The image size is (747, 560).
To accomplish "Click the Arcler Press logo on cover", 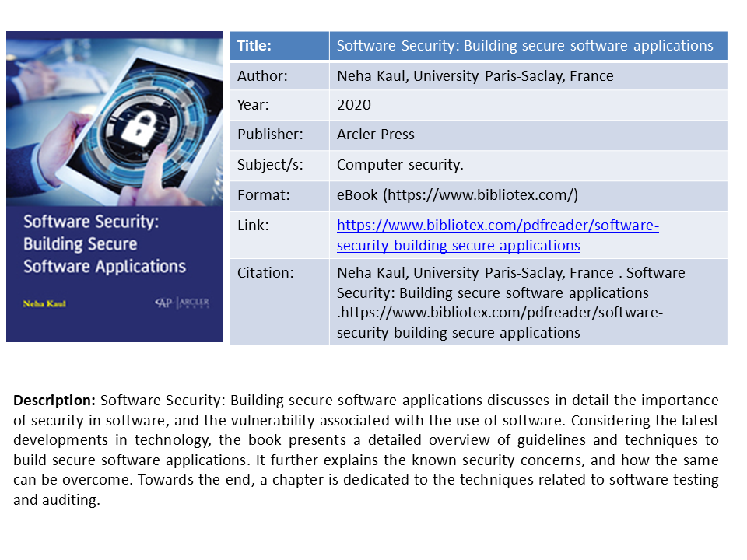I will pyautogui.click(x=182, y=303).
